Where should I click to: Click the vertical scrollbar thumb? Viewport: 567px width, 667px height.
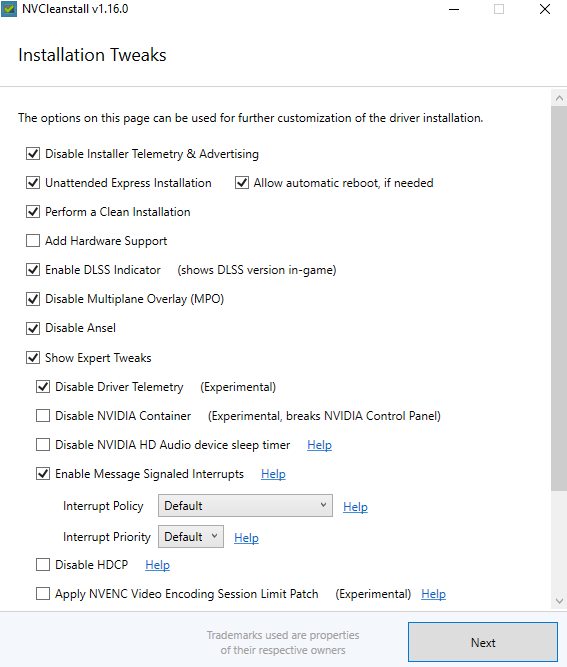point(559,299)
